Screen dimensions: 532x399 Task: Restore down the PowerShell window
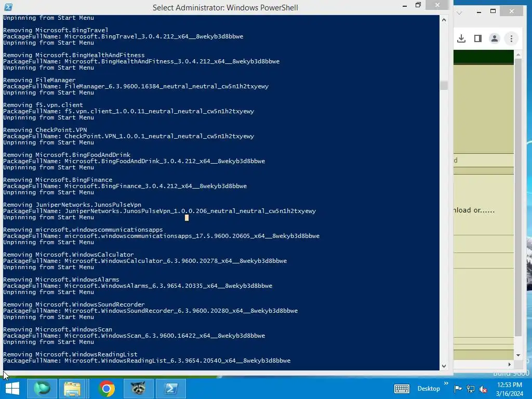point(418,5)
